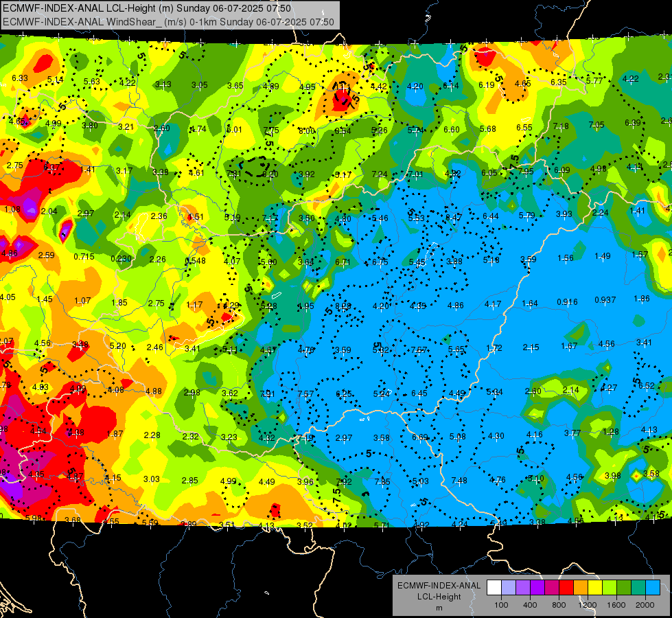Click the yellow legend color swatch
The height and width of the screenshot is (618, 672).
tap(595, 588)
